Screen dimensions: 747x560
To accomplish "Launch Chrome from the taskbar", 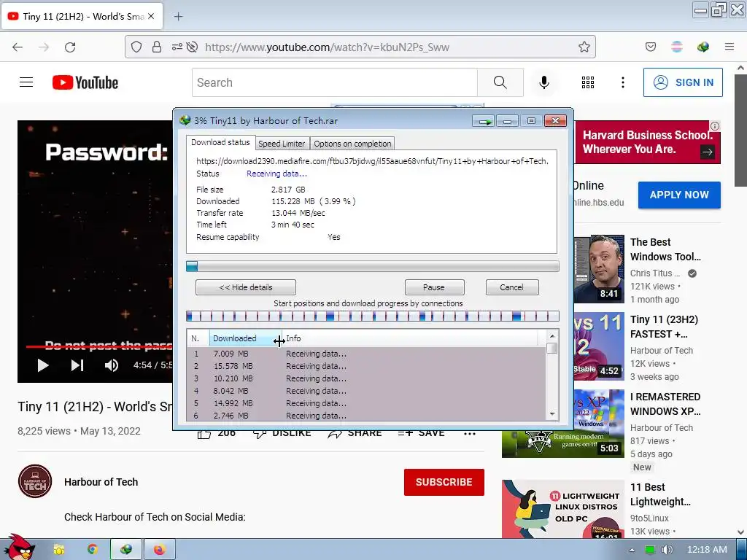I will tap(93, 550).
